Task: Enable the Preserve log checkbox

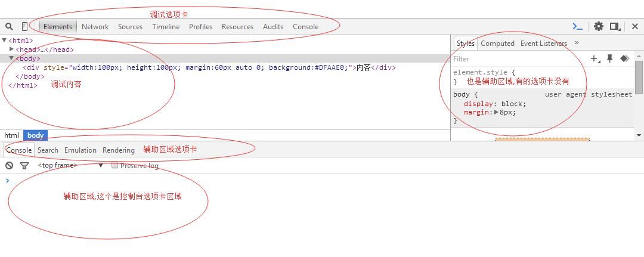Action: (x=114, y=165)
